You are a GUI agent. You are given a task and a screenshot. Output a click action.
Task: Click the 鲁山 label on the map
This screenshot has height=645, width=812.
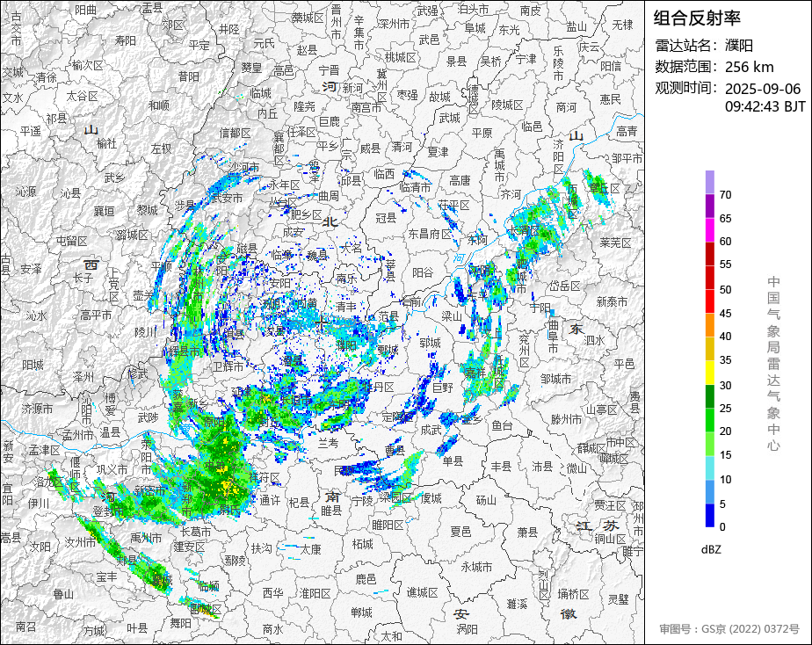[63, 594]
